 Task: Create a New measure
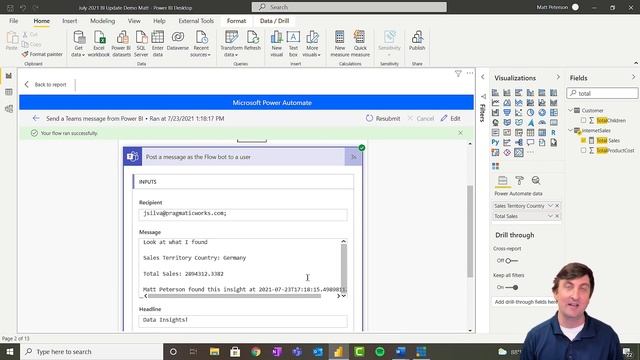click(340, 44)
